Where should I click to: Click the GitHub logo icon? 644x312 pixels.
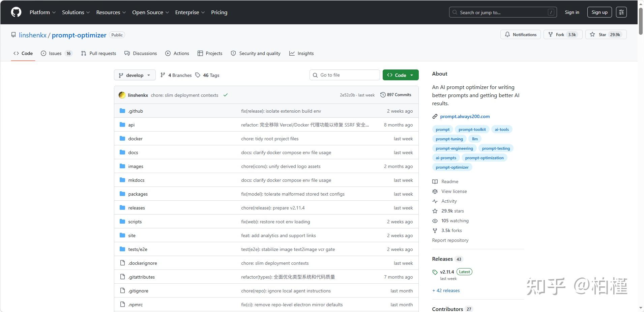coord(16,12)
